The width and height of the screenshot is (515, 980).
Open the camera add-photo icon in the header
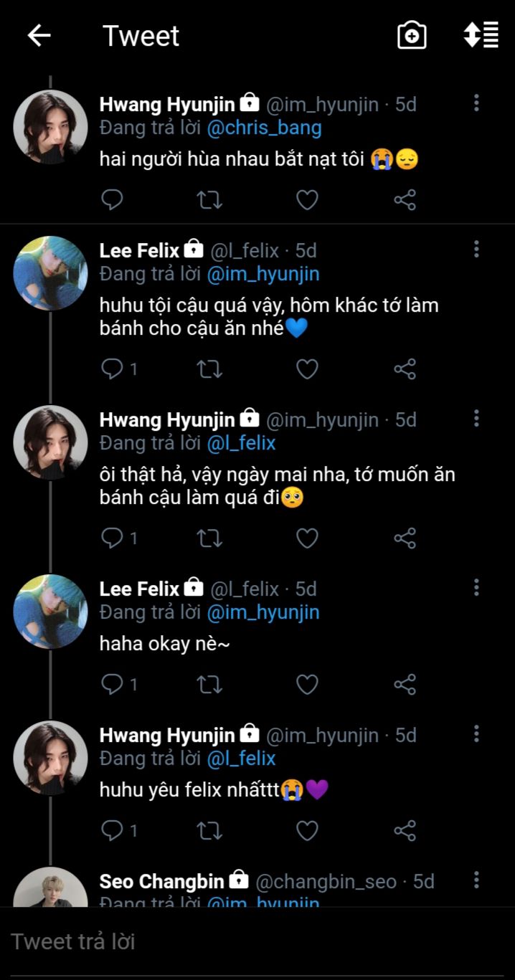(412, 36)
